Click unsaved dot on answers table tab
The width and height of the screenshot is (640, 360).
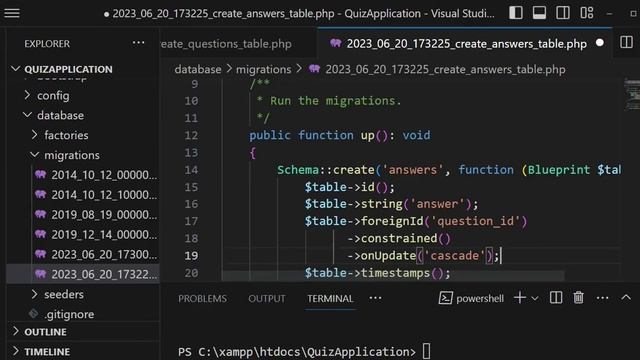600,43
